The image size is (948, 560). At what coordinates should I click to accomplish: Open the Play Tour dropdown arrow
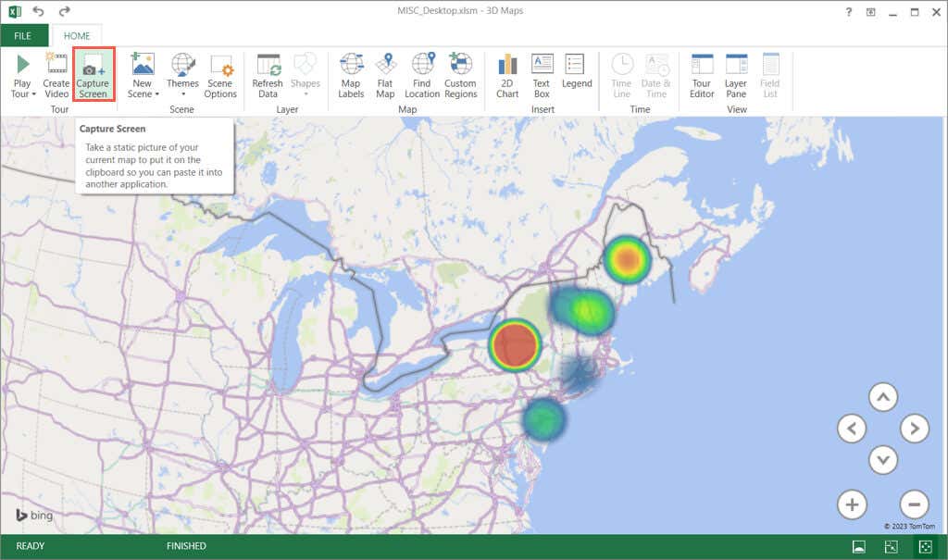pyautogui.click(x=34, y=94)
